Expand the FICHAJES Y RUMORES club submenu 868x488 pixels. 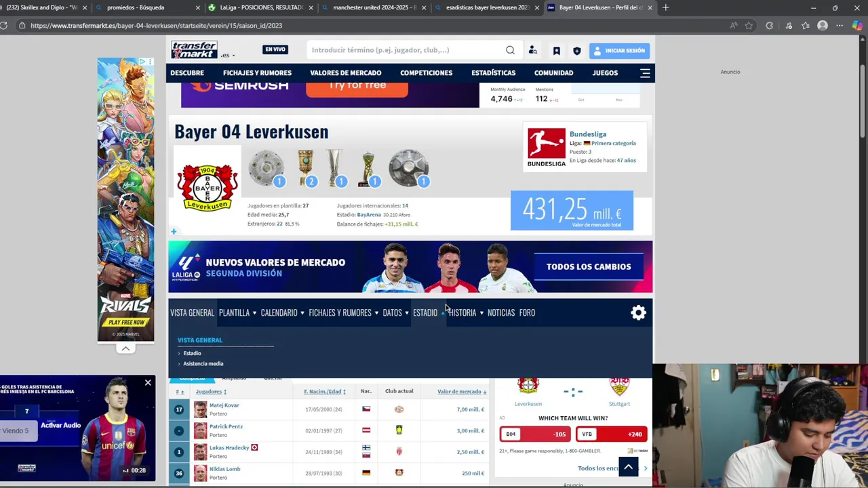point(344,312)
